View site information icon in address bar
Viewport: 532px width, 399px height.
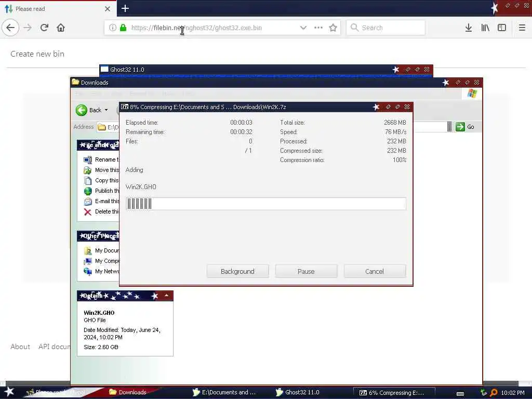click(x=112, y=28)
